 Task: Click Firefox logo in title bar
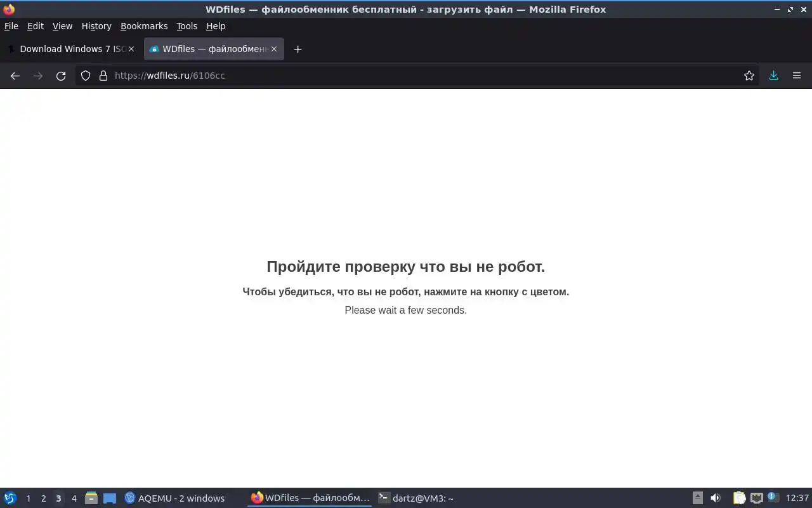tap(9, 10)
